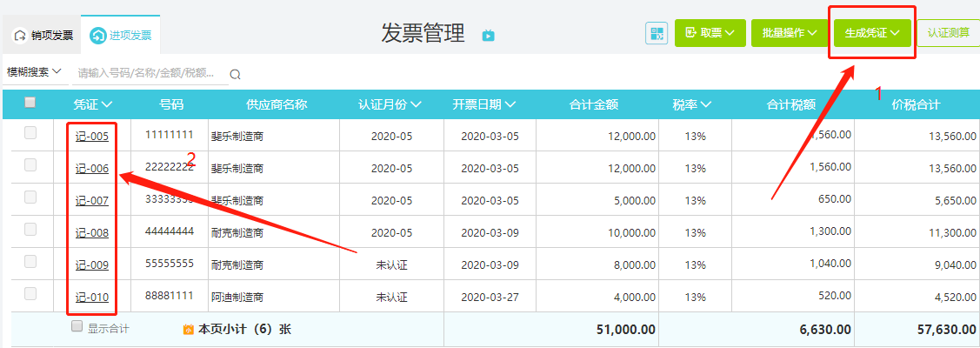This screenshot has height=348, width=980.
Task: Open the 取票 dropdown menu
Action: tap(710, 33)
